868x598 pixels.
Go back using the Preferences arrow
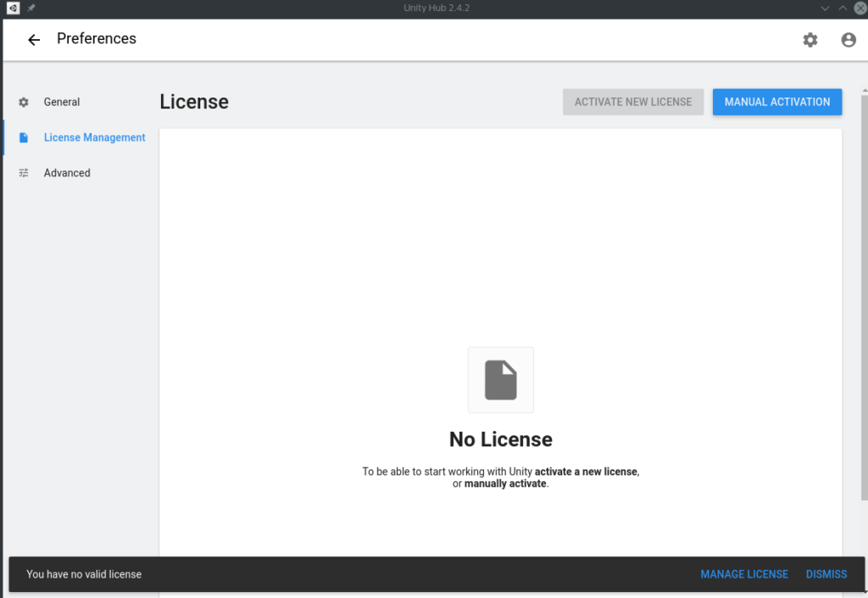click(x=34, y=39)
